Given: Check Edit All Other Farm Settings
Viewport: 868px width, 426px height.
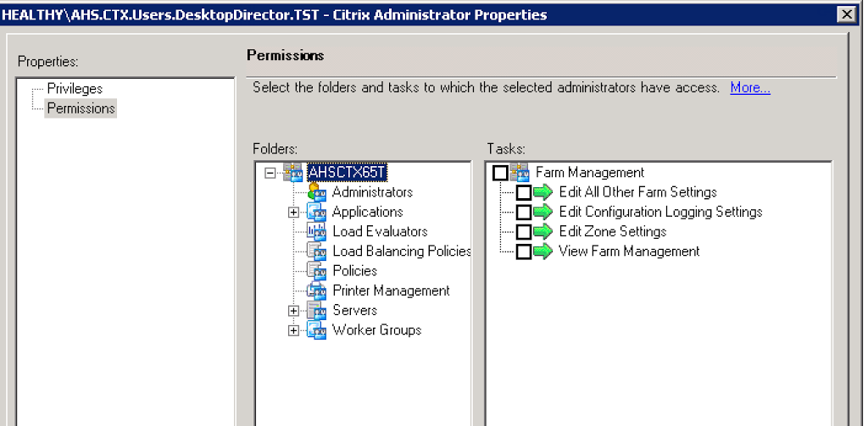Looking at the screenshot, I should point(524,192).
